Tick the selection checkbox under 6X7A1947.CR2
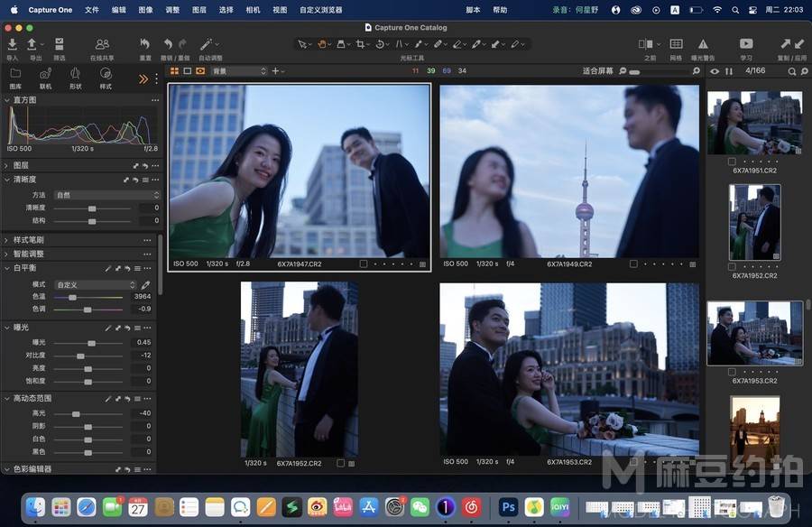Viewport: 812px width, 527px height. tap(364, 263)
